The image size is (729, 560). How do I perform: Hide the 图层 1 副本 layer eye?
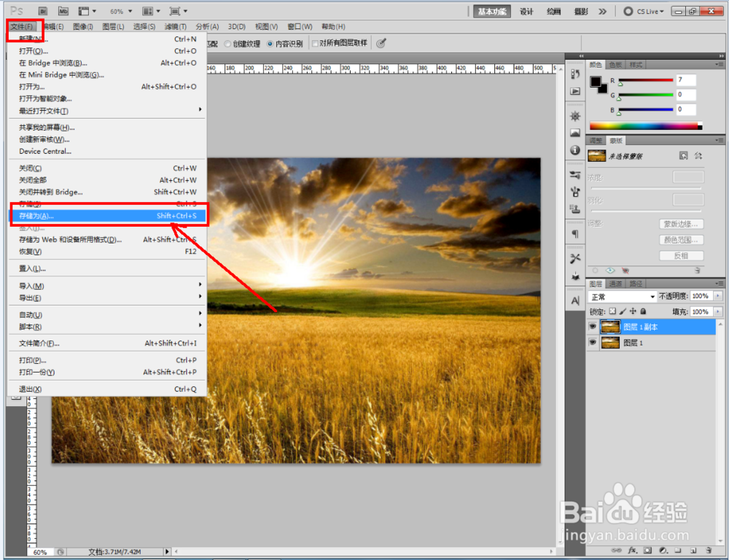tap(592, 327)
